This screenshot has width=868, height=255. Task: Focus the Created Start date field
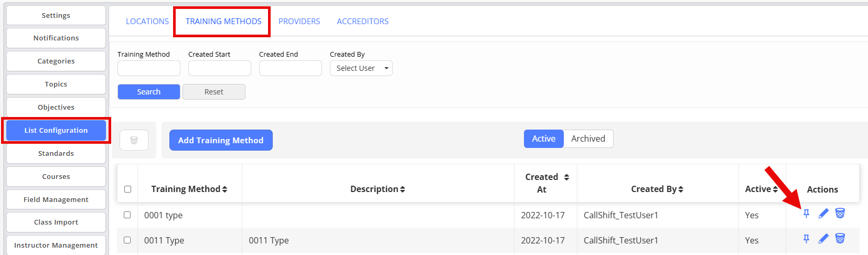click(x=220, y=68)
